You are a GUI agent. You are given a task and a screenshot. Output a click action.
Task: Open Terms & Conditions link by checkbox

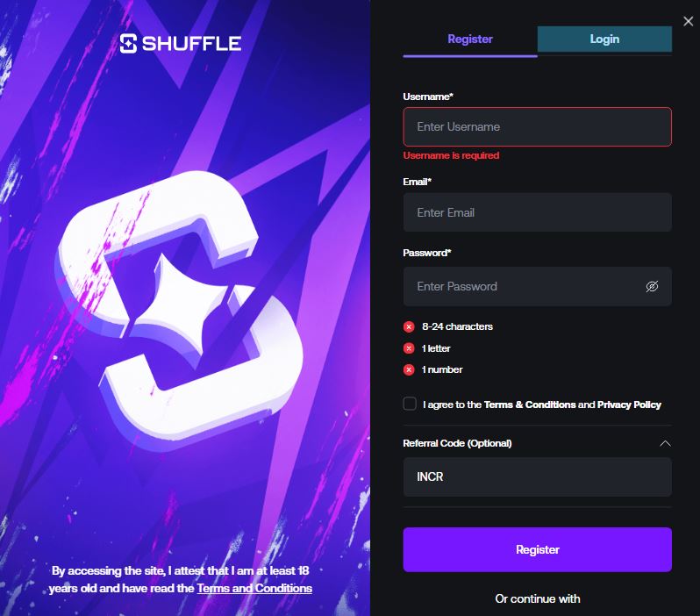530,405
